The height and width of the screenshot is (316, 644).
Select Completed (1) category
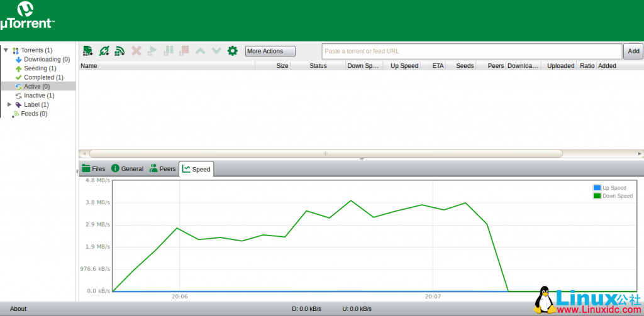pos(43,77)
